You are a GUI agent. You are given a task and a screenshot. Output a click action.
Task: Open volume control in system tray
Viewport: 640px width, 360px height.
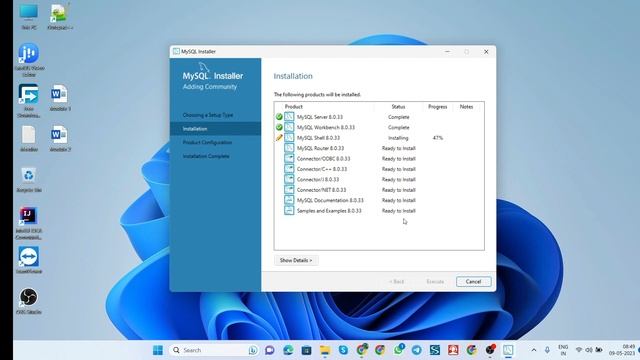pos(589,350)
